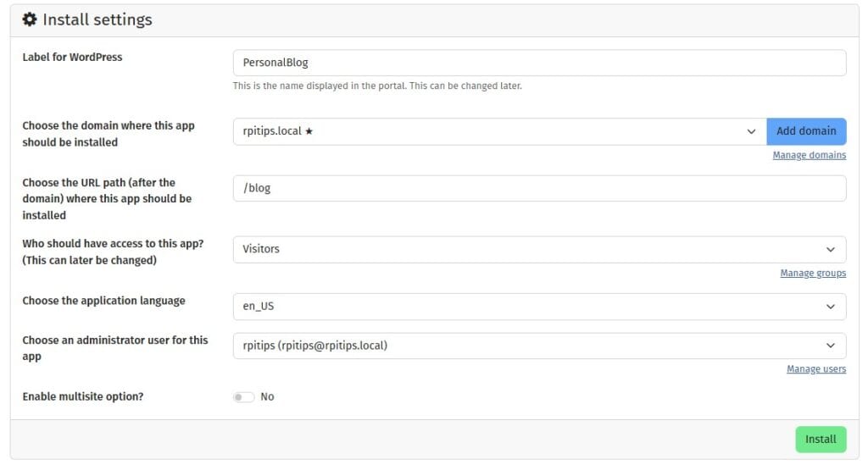This screenshot has height=465, width=868.
Task: Open the Visitors access dropdown
Action: [x=539, y=249]
